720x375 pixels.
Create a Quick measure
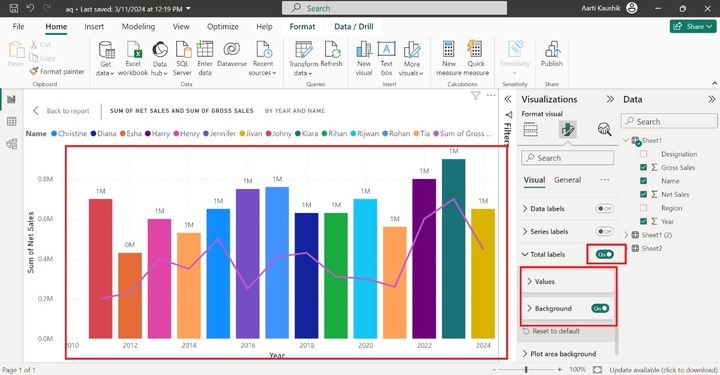[x=476, y=58]
